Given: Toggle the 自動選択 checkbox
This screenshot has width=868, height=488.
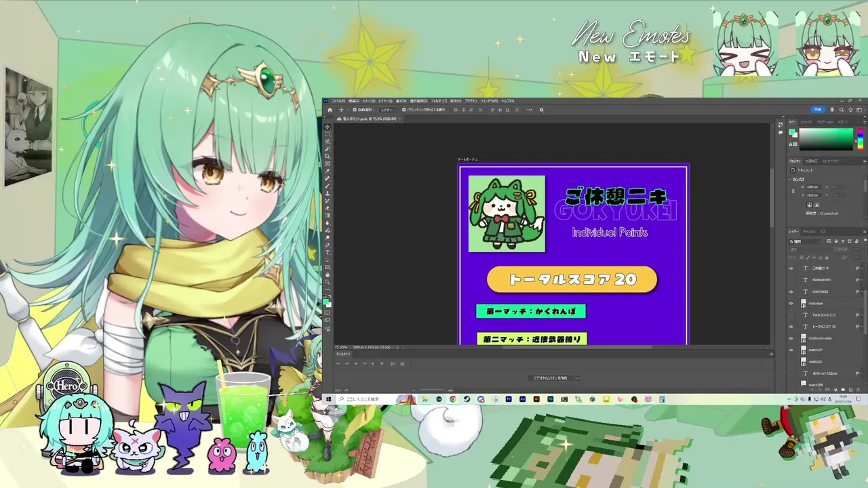Looking at the screenshot, I should coord(355,110).
